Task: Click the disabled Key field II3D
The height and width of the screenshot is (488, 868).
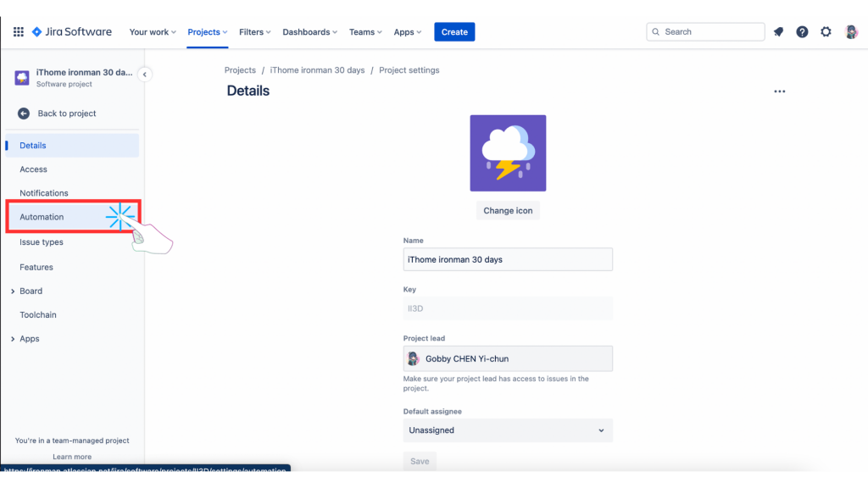Action: click(x=508, y=308)
